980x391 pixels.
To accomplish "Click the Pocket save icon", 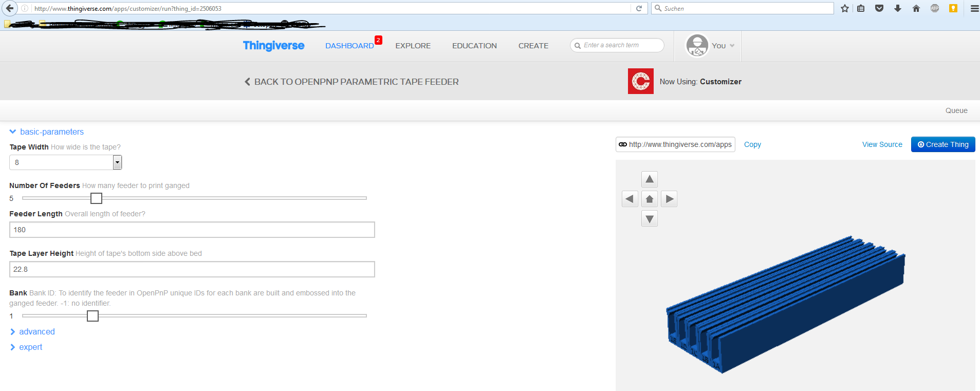I will [x=879, y=8].
